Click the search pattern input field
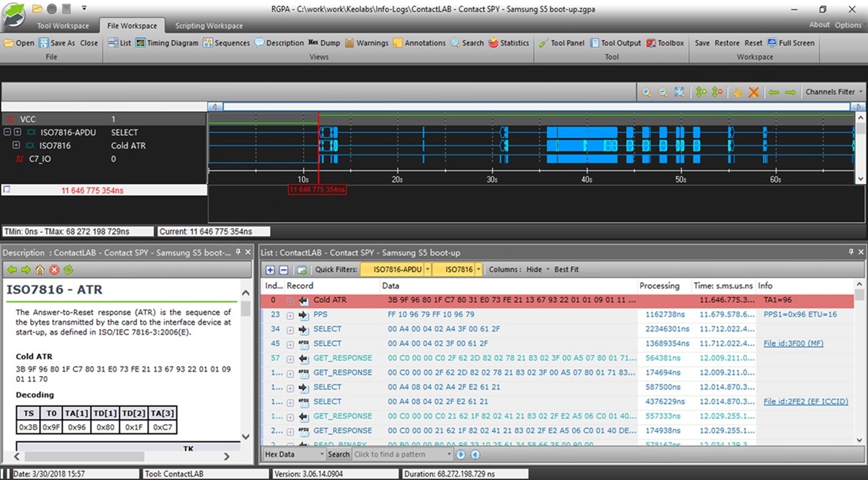This screenshot has width=868, height=480. [x=402, y=454]
